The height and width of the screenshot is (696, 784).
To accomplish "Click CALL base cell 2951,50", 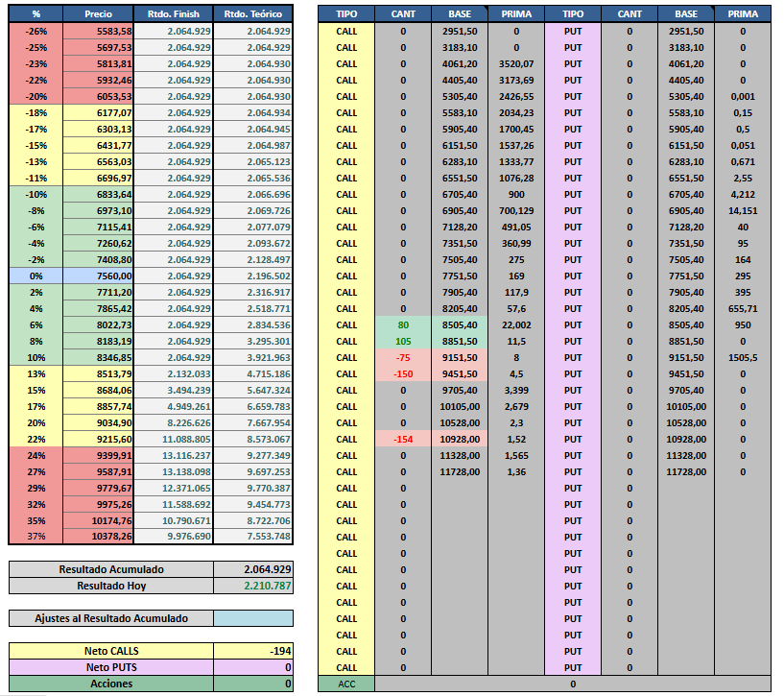I will [460, 31].
